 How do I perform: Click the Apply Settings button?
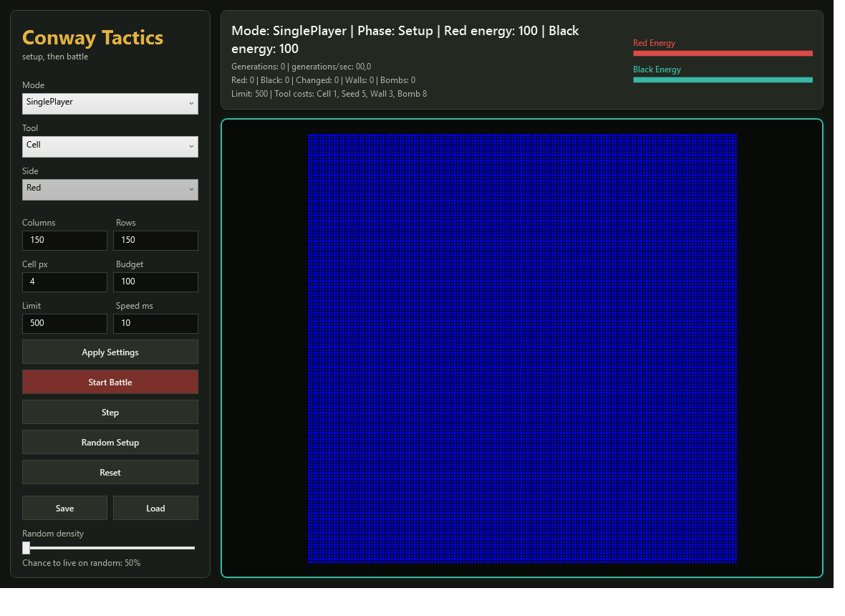pos(110,352)
